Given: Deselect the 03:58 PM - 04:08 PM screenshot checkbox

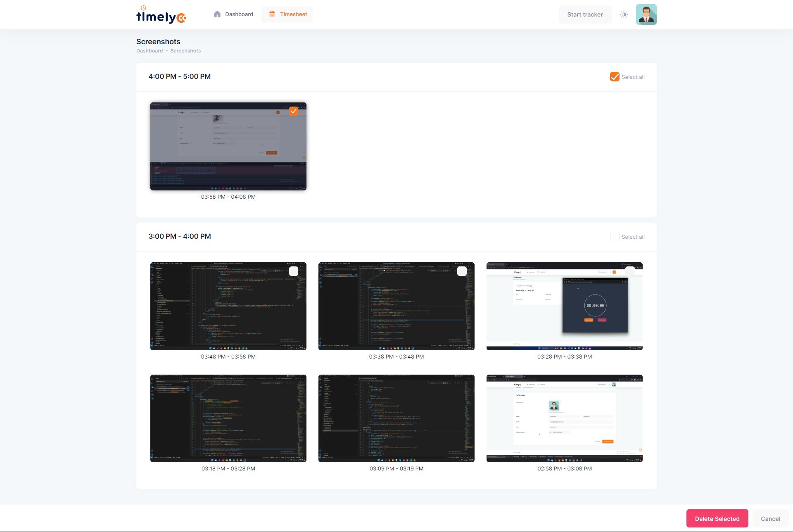Looking at the screenshot, I should [294, 111].
